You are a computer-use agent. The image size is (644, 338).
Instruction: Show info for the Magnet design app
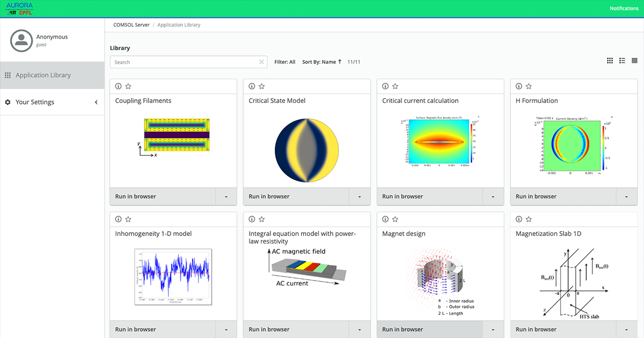385,219
